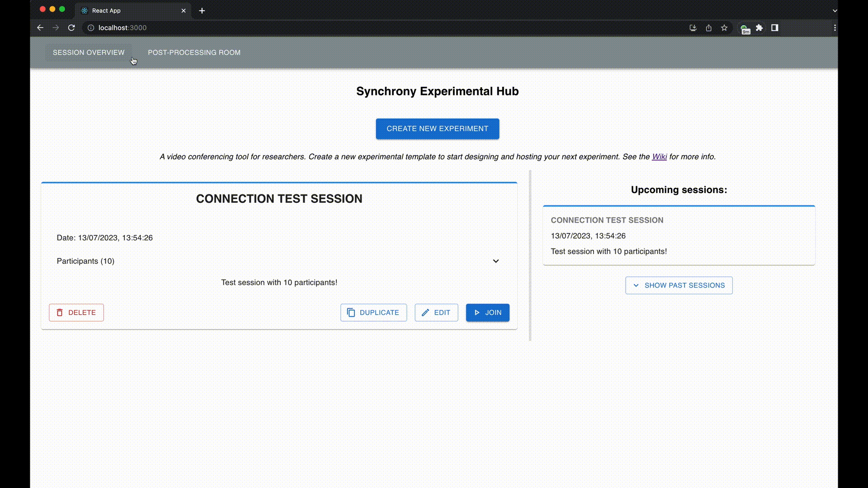Click the EDIT pencil icon
Screen dimensions: 868x488
425,312
